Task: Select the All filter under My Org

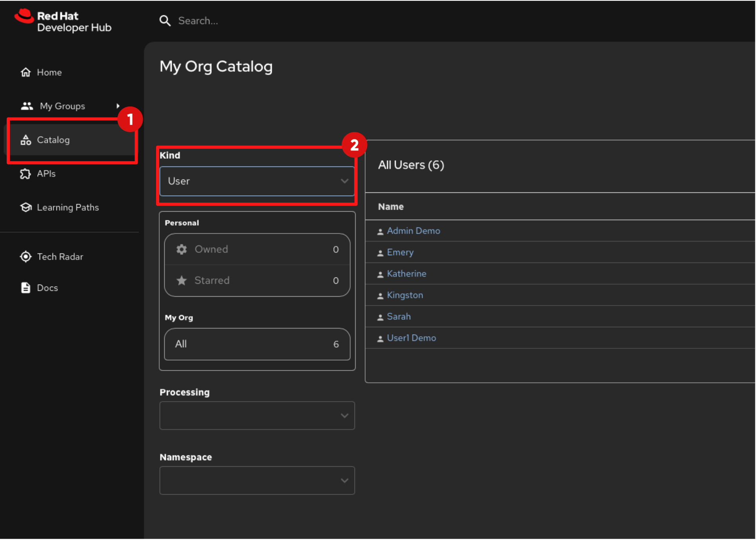Action: point(257,344)
